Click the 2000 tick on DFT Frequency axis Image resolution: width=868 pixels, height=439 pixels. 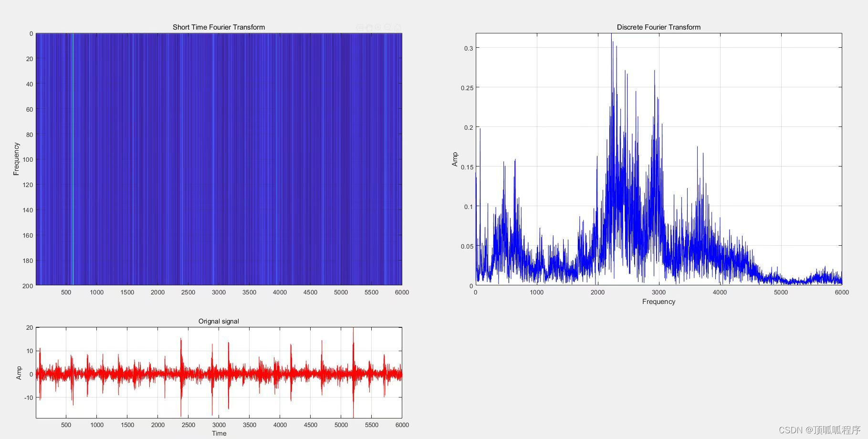597,292
